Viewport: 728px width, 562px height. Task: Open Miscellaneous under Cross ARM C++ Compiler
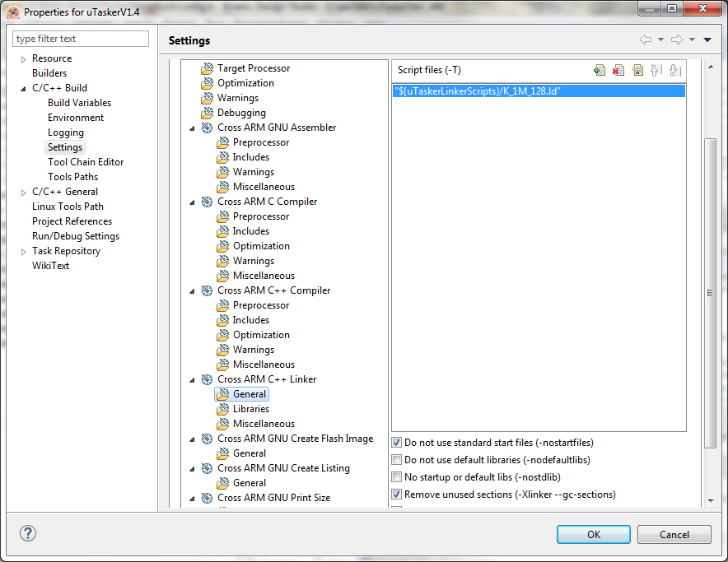click(x=264, y=365)
